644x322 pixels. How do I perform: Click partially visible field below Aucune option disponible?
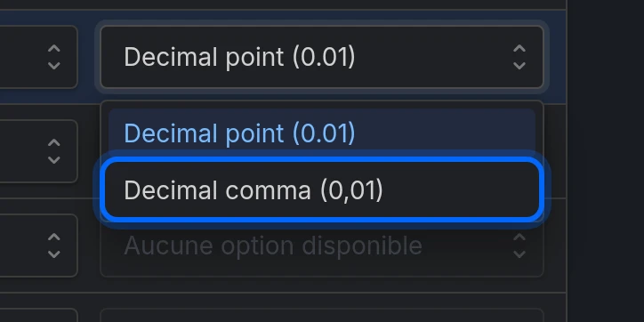click(322, 316)
